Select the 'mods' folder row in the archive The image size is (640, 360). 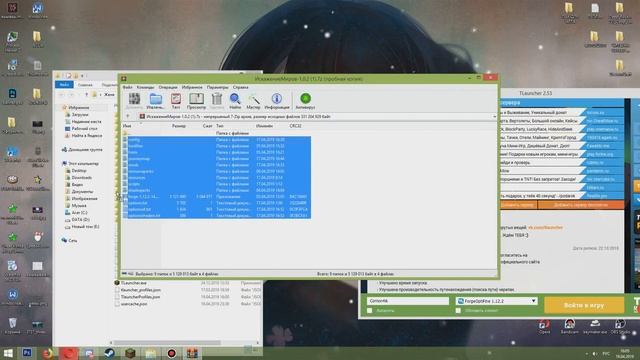216,165
